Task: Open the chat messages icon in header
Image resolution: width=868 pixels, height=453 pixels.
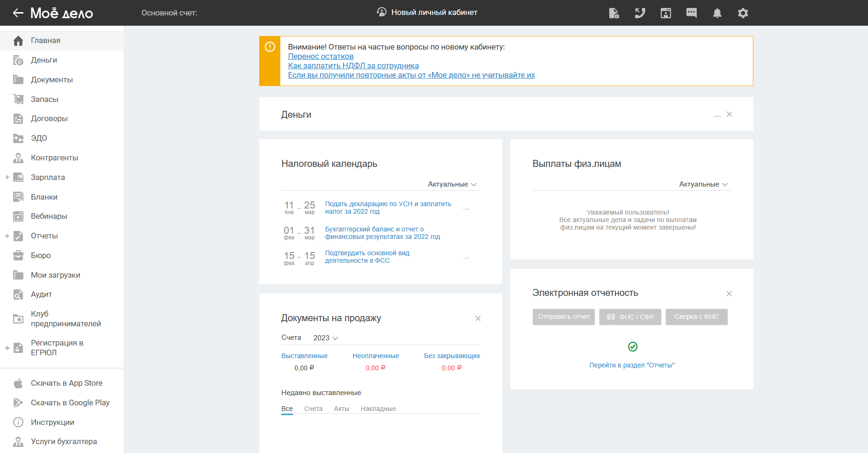Action: click(x=691, y=13)
